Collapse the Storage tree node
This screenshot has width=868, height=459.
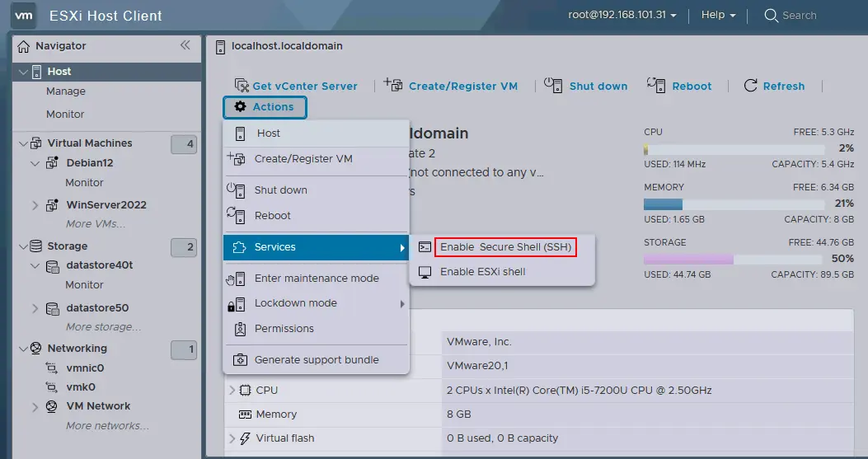click(23, 246)
